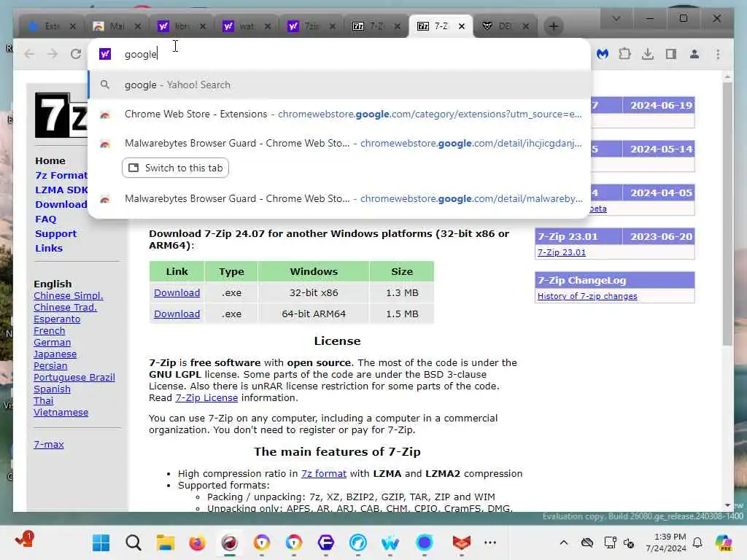Launch Firefox from the taskbar
Viewport: 747px width, 560px height.
197,542
